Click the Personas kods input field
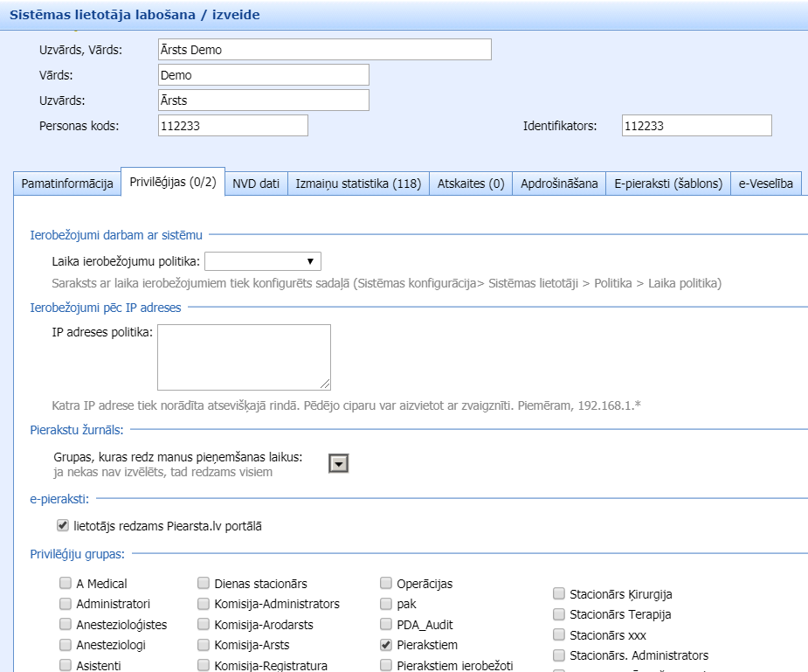808x672 pixels. click(x=233, y=126)
